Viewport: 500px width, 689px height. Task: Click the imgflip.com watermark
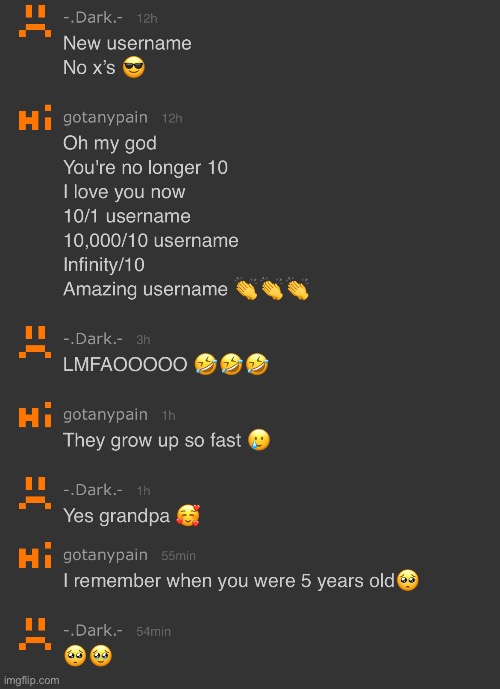coord(31,680)
